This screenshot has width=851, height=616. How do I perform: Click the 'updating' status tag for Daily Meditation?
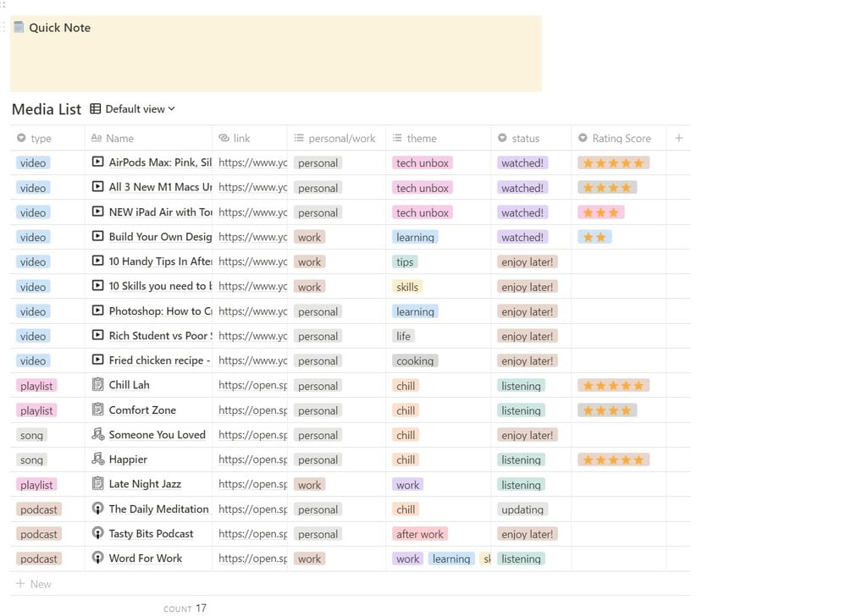(x=522, y=509)
